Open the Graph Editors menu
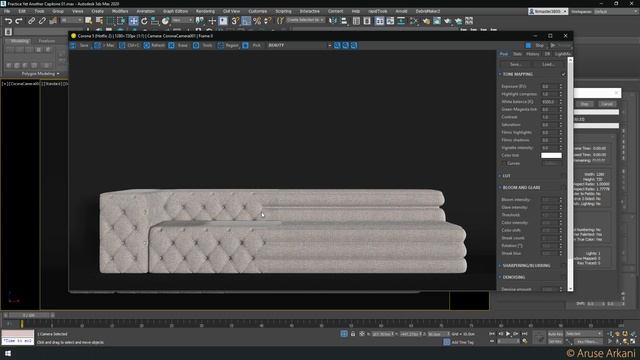Image resolution: width=640 pixels, height=360 pixels. pyautogui.click(x=176, y=11)
